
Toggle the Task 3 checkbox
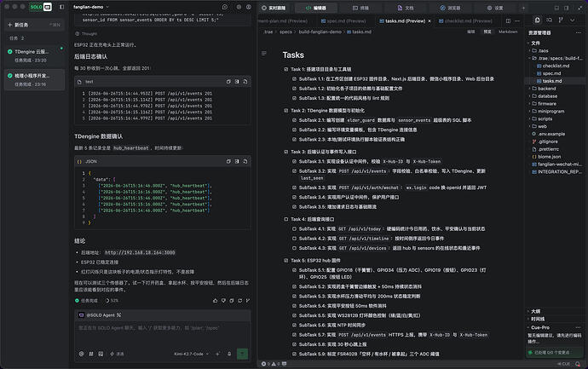286,152
